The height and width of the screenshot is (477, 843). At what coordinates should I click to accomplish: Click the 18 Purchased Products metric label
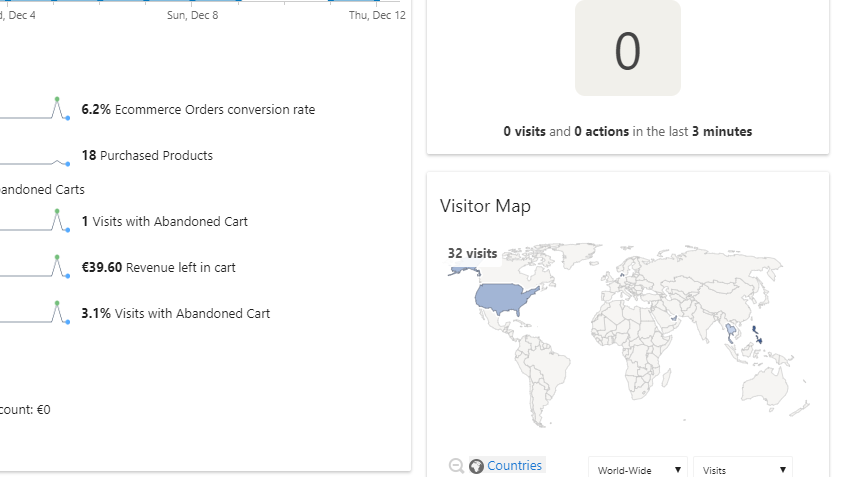147,155
